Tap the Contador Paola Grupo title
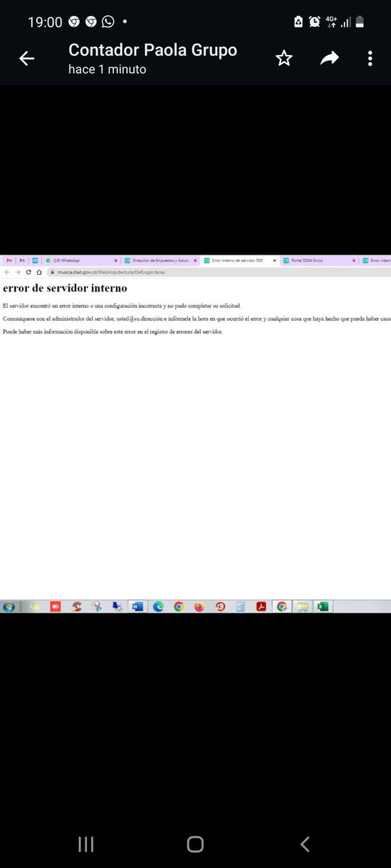This screenshot has height=868, width=391. [x=153, y=50]
